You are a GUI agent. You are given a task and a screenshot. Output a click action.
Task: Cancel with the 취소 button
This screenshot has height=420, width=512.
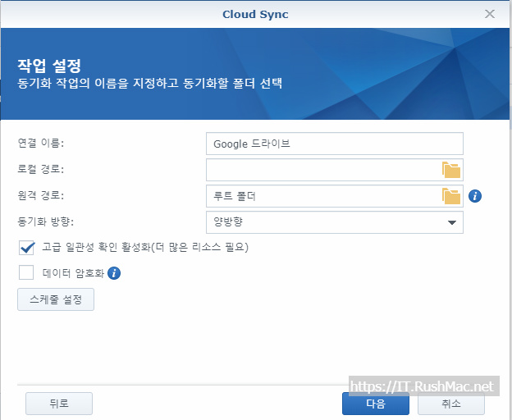pos(451,404)
